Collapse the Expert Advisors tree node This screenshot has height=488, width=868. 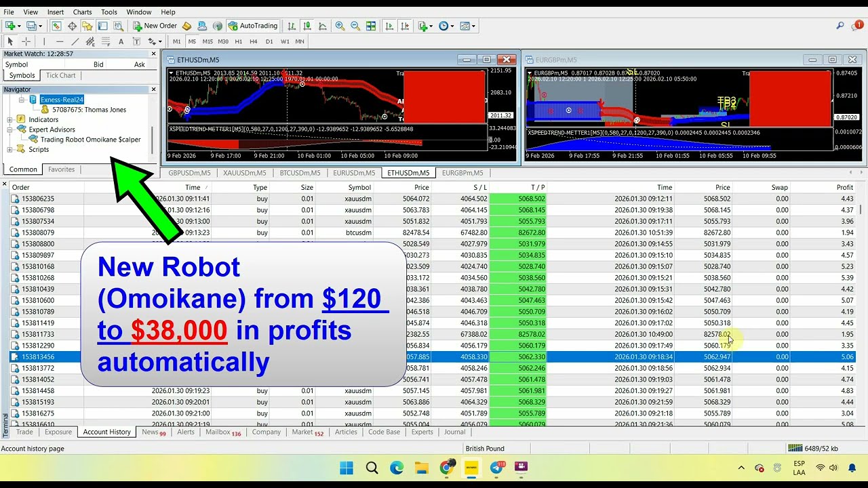[x=10, y=129]
